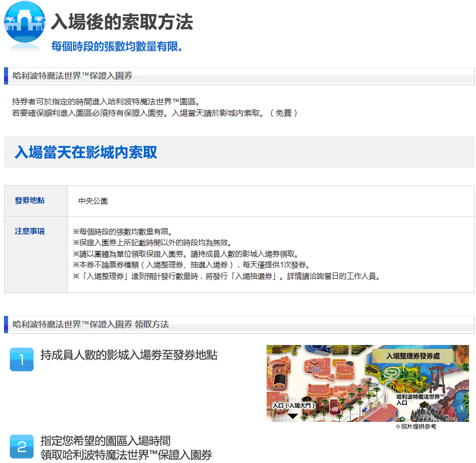
Task: Click the note 每天僅提供1次發券
Action: 192,265
